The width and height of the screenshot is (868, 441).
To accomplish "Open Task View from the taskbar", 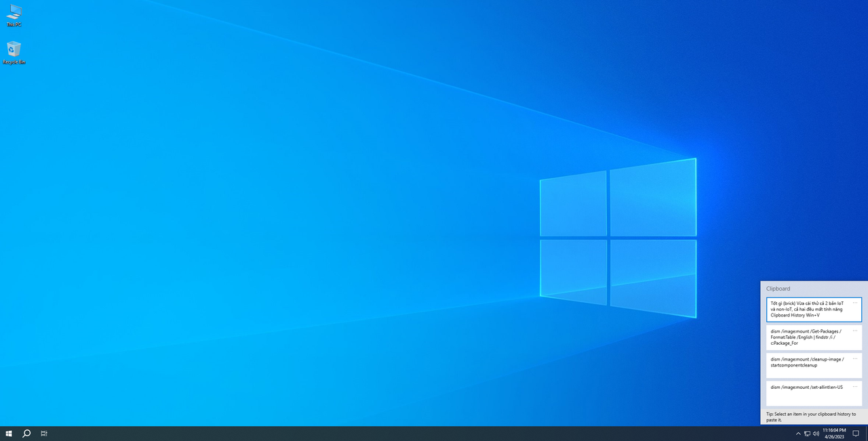I will click(44, 434).
